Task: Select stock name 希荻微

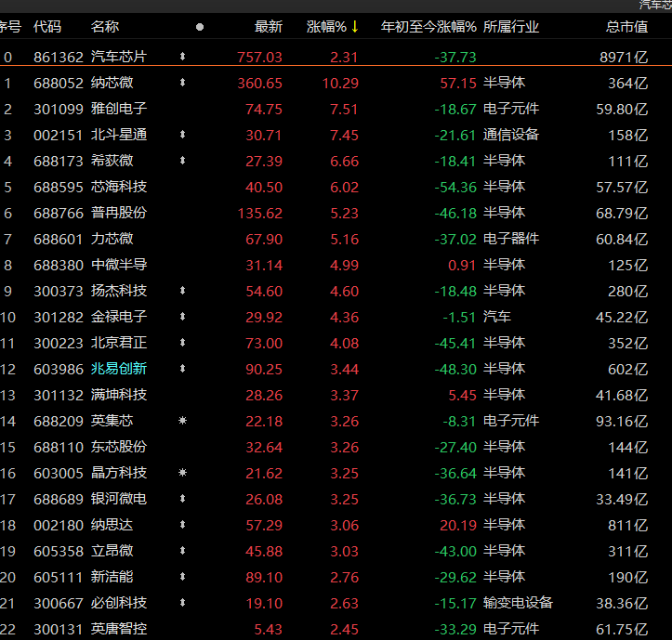Action: pyautogui.click(x=112, y=161)
